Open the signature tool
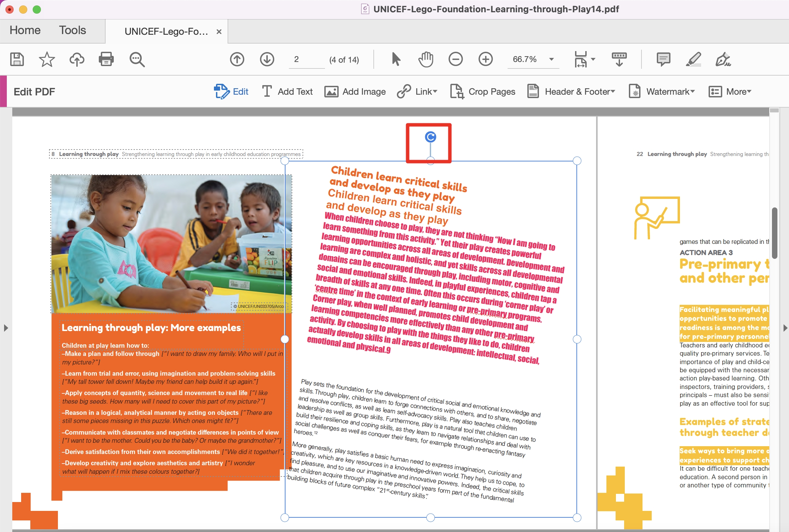 click(724, 59)
